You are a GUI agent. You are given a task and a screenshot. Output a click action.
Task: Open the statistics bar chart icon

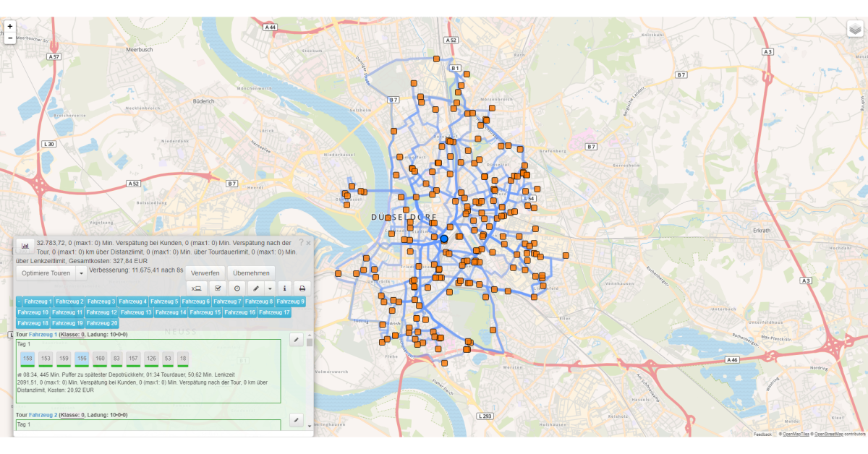click(x=25, y=247)
